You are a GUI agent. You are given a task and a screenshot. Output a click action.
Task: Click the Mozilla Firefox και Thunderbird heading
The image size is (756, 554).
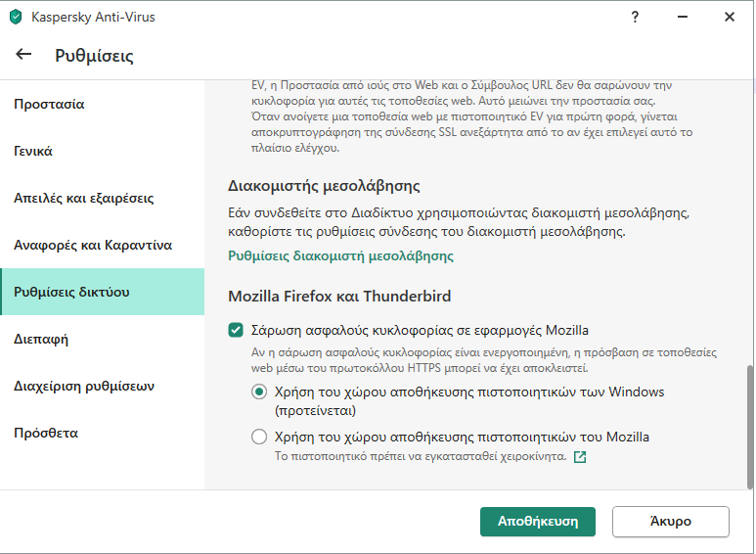pyautogui.click(x=339, y=296)
